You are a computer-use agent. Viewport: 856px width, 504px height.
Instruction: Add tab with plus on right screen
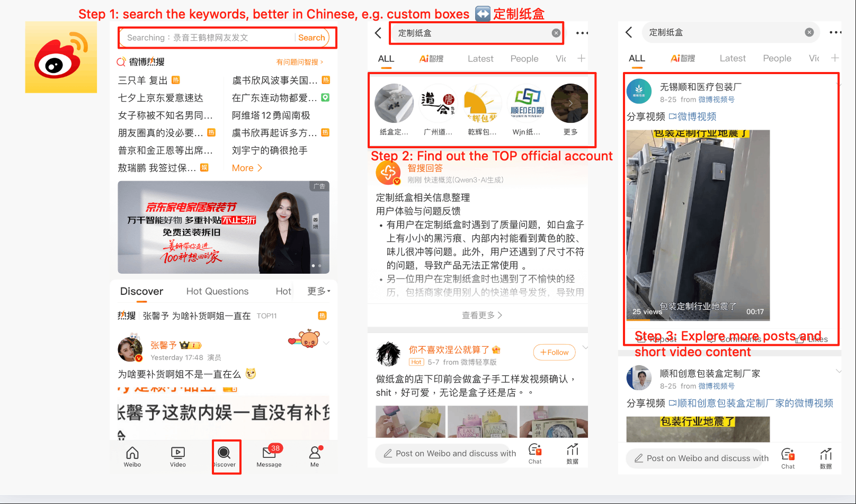pyautogui.click(x=835, y=58)
